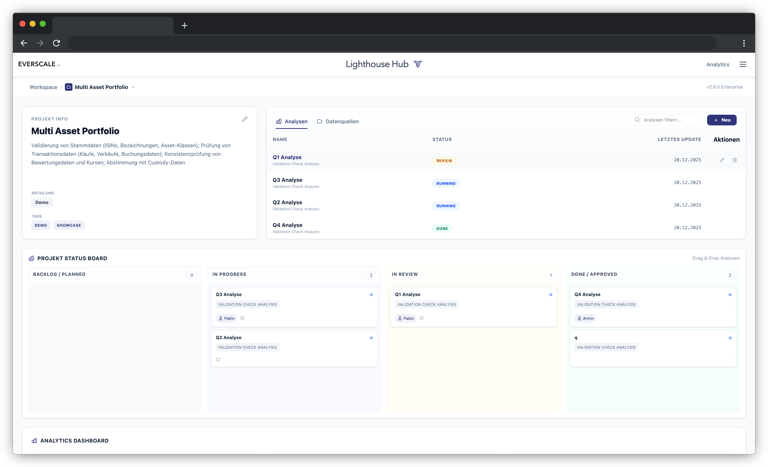Click the In Review column count badge
Viewport: 768px width, 467px height.
(x=551, y=275)
